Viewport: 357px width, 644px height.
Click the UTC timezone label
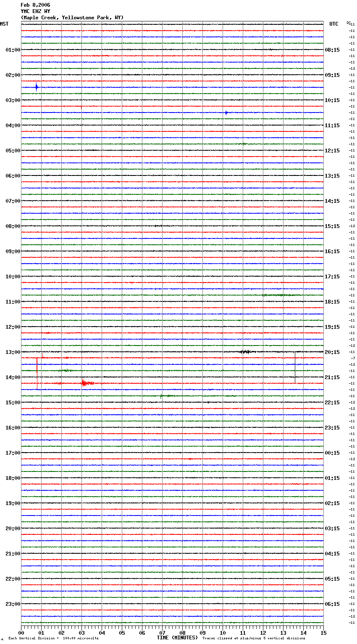click(x=334, y=24)
